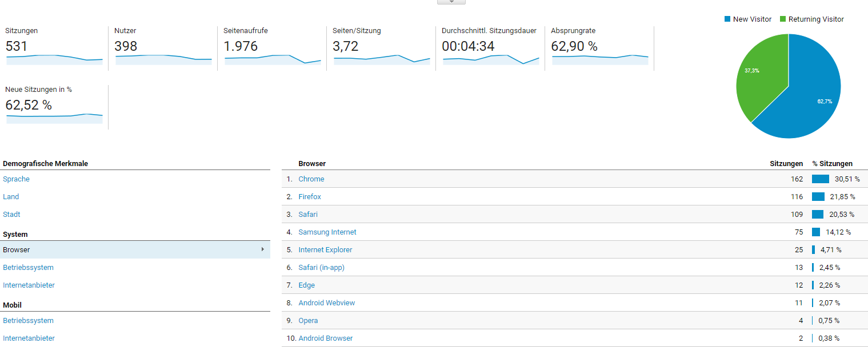Click the Samsung Internet percentage bar
The image size is (868, 347).
pos(817,232)
